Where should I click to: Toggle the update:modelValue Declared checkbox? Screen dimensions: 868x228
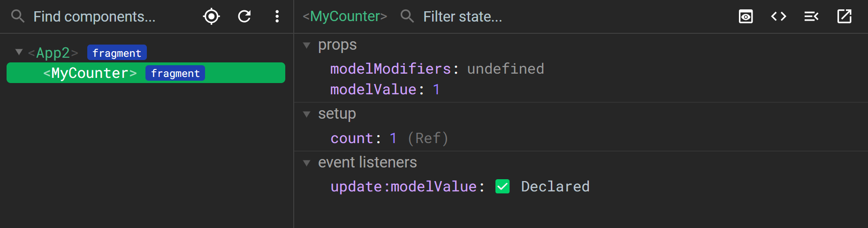click(503, 186)
